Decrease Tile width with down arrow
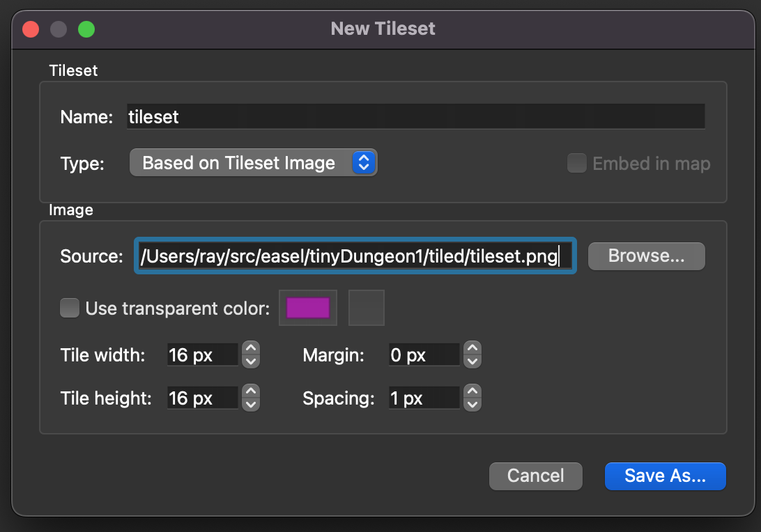 coord(251,362)
